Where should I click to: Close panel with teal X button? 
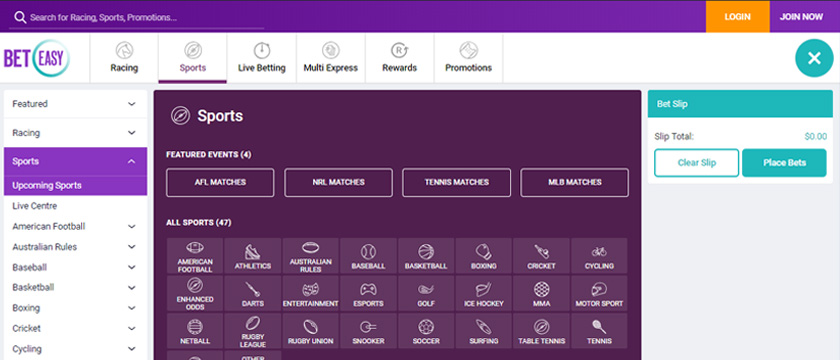[x=814, y=58]
